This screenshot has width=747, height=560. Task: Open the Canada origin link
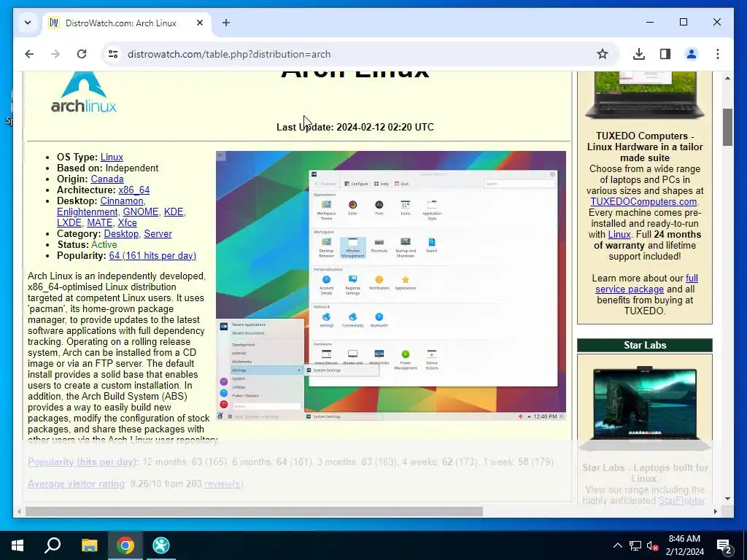pyautogui.click(x=107, y=179)
